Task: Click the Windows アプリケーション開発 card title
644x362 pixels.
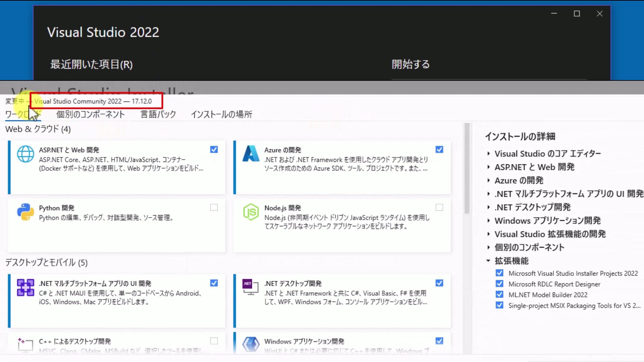Action: pos(304,341)
